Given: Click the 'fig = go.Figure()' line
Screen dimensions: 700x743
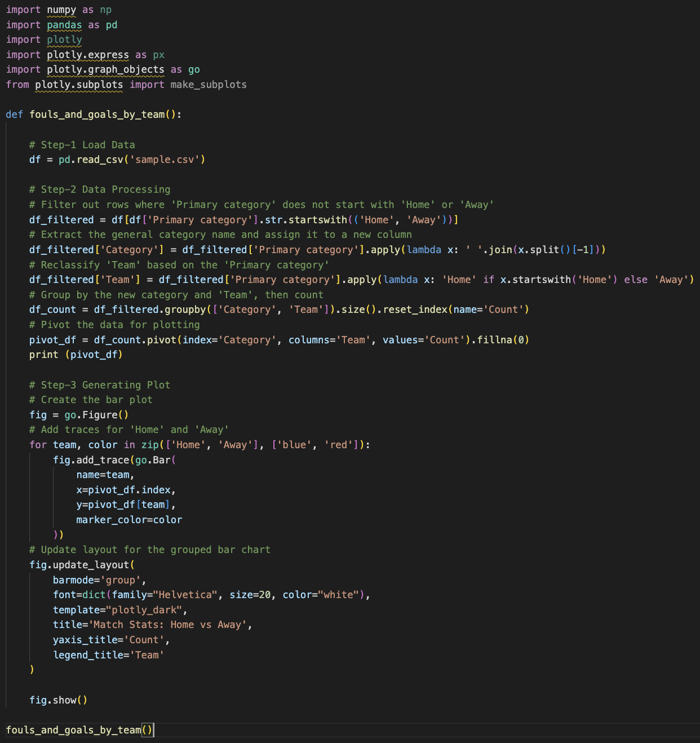Looking at the screenshot, I should pos(79,415).
